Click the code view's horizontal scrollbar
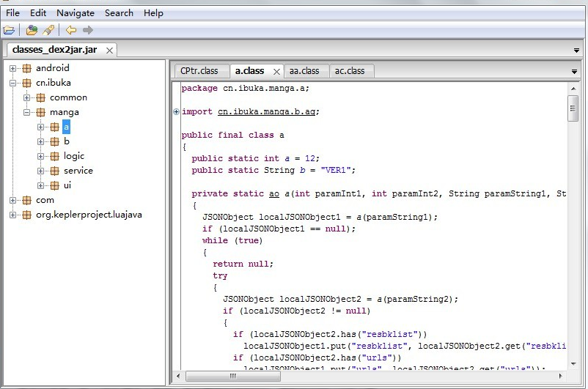Viewport: 588px width, 389px height. coord(367,376)
